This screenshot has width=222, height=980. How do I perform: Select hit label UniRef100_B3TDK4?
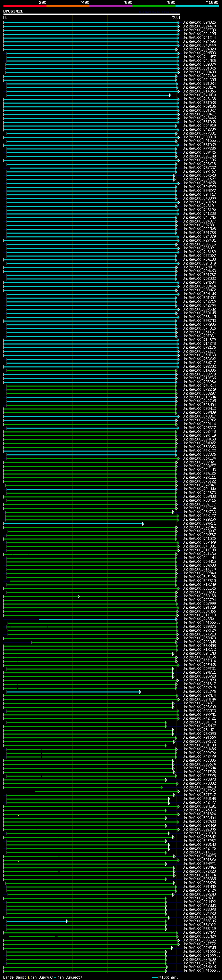(199, 84)
